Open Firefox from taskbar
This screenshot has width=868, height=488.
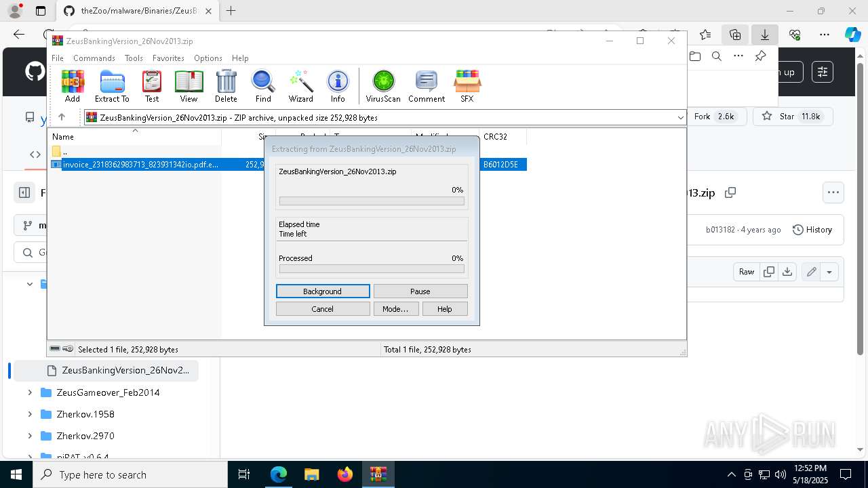(345, 474)
